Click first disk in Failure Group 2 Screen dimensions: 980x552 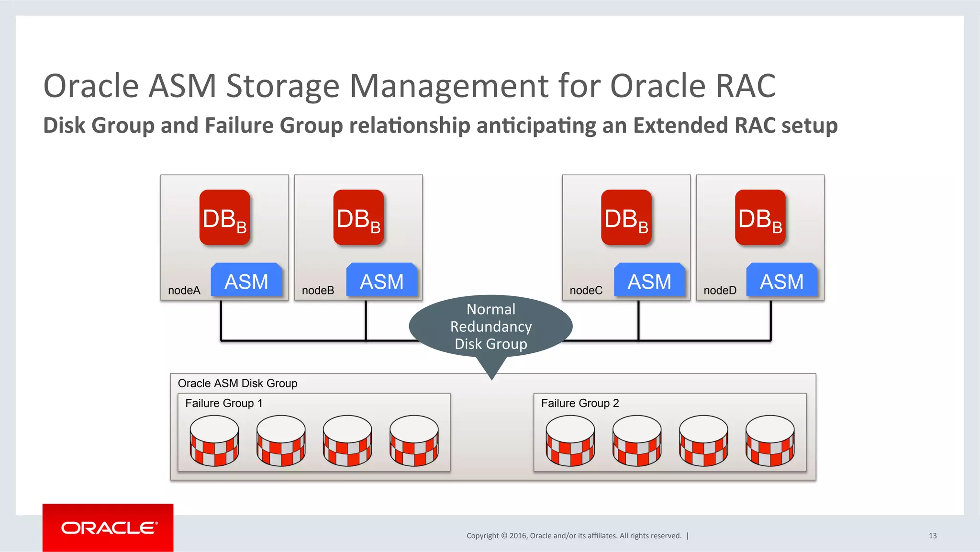(570, 440)
